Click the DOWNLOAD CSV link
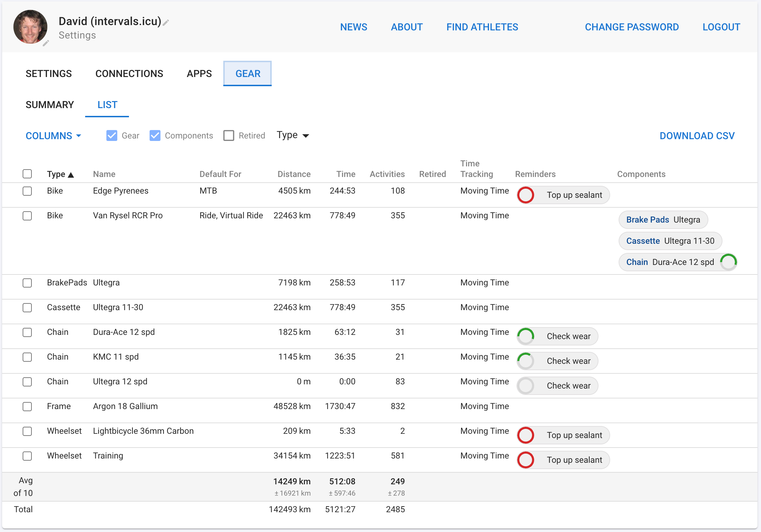This screenshot has height=532, width=761. pos(697,136)
